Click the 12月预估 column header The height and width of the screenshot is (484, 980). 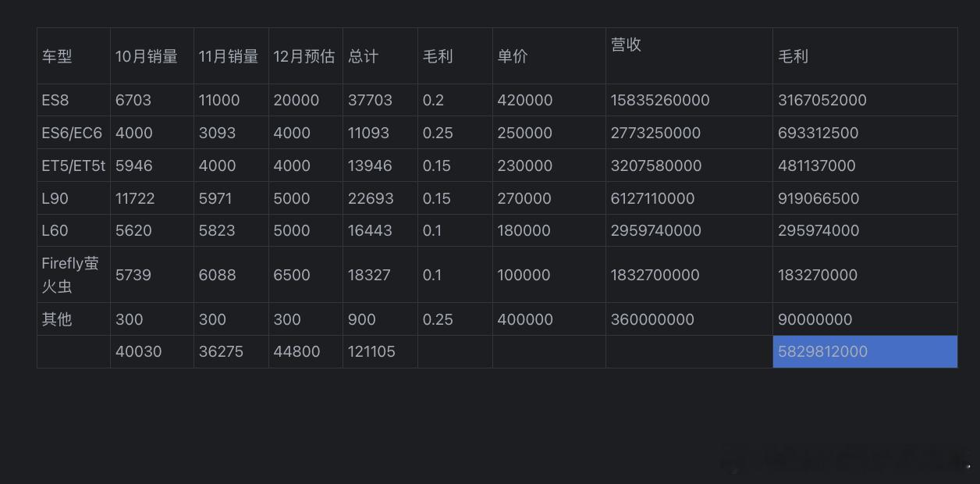[x=304, y=56]
